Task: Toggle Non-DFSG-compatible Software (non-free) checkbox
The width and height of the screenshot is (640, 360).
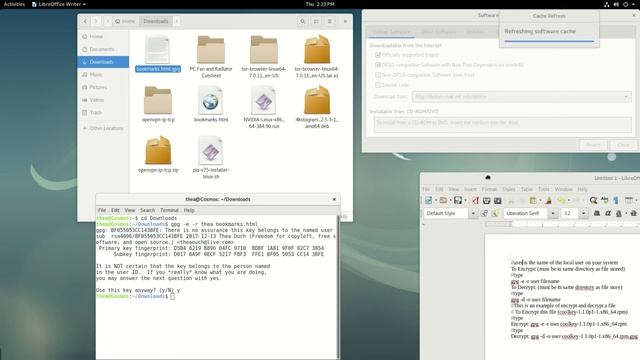Action: (x=378, y=75)
